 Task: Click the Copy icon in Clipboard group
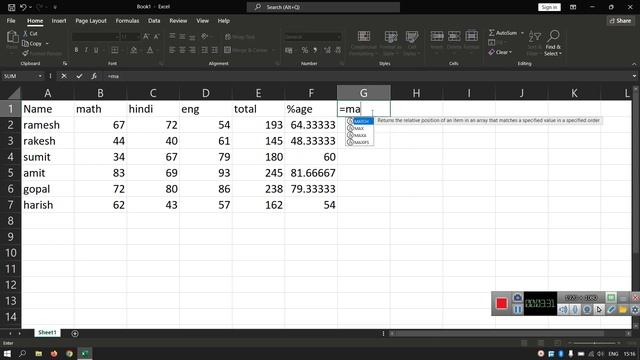coord(25,43)
